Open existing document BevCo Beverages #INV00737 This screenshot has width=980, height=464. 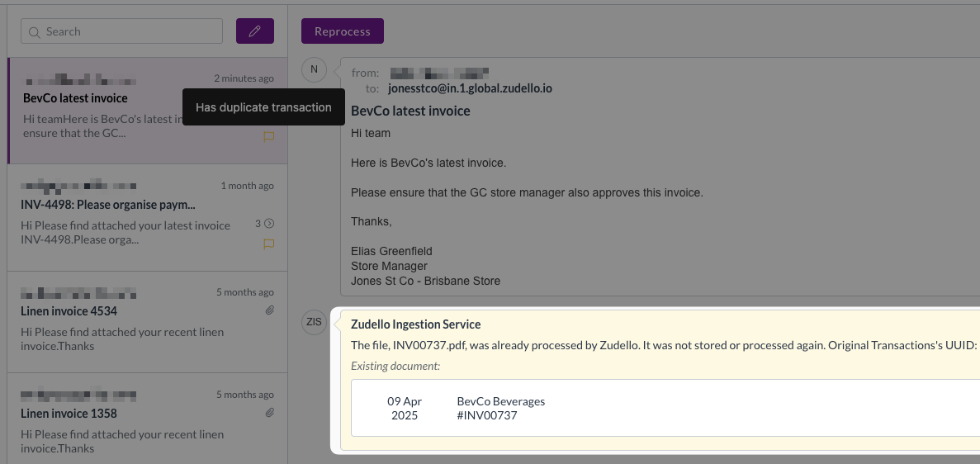[500, 408]
